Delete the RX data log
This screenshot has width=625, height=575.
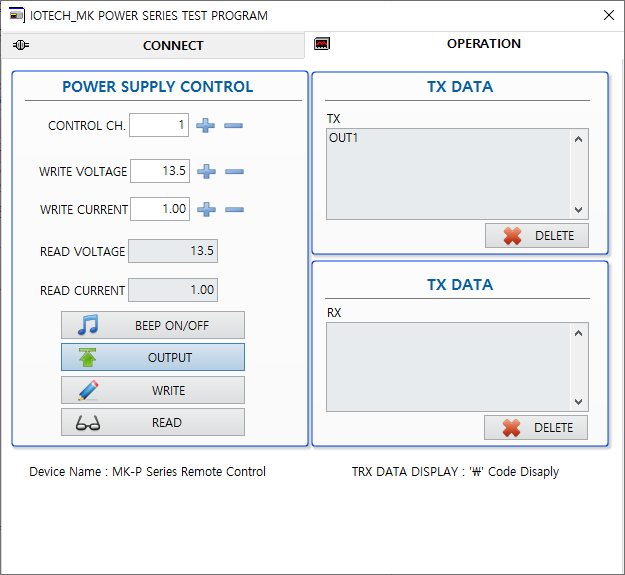point(536,427)
